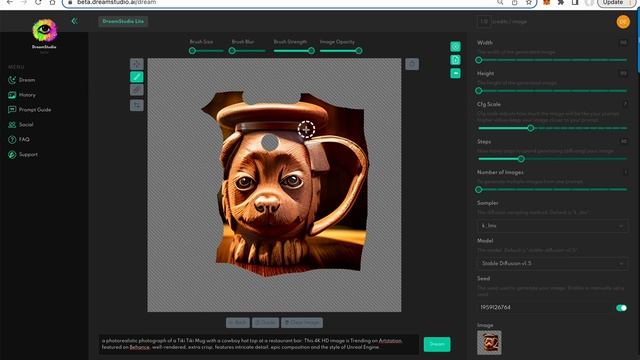Click the middle green file icon button
The width and height of the screenshot is (640, 360).
click(455, 60)
